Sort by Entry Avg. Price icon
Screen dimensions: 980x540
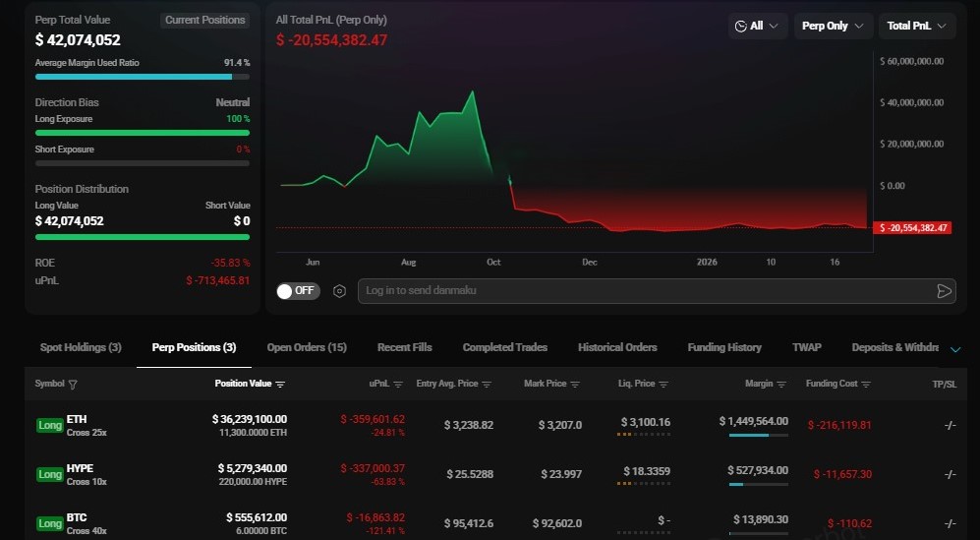pos(487,385)
